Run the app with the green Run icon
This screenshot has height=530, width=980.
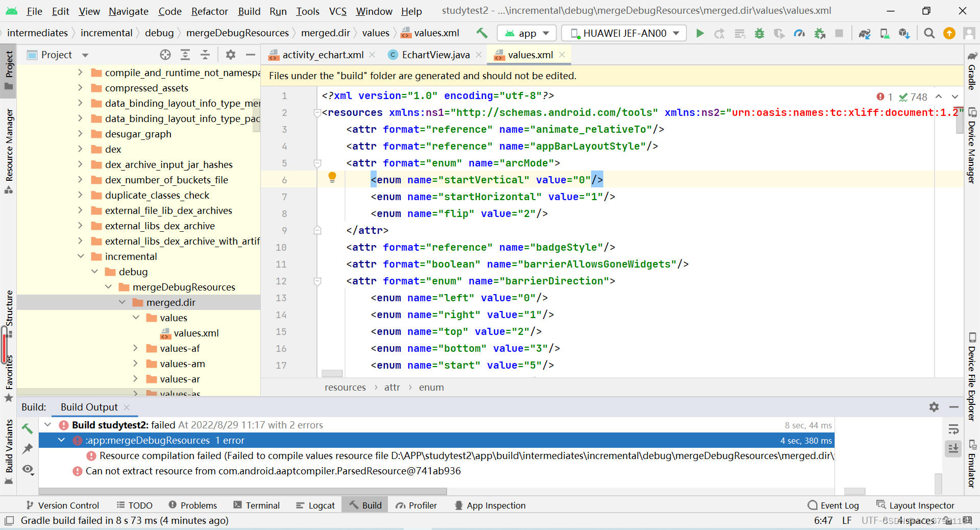tap(700, 33)
